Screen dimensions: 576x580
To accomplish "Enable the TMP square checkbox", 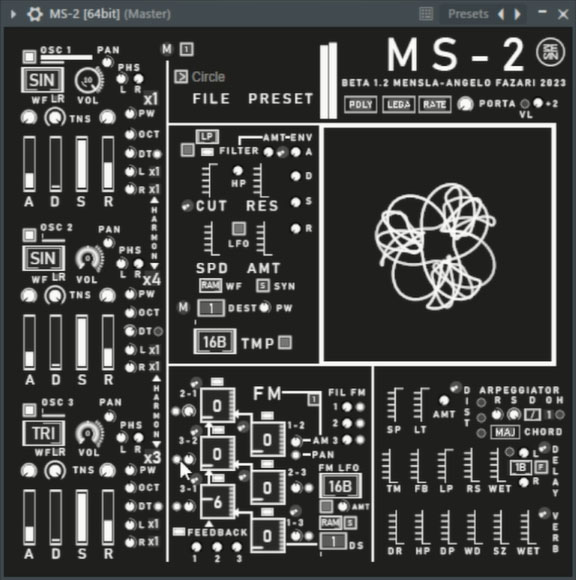I will 284,342.
